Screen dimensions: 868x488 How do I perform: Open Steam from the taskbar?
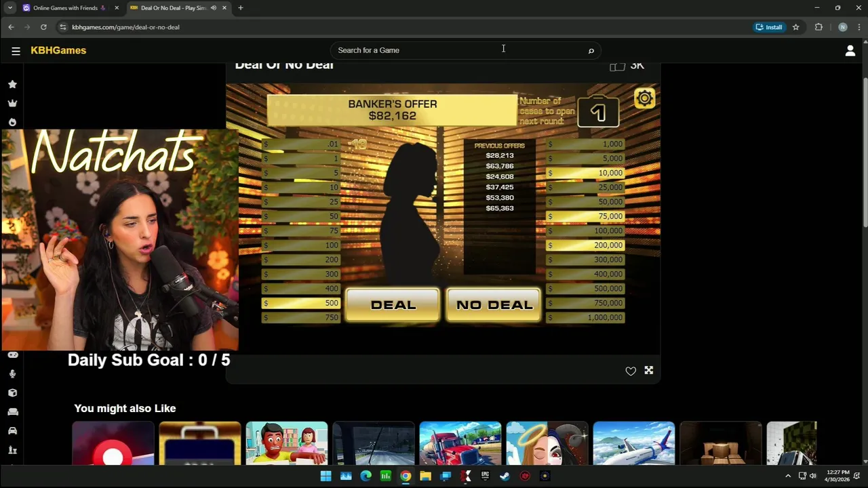pyautogui.click(x=505, y=476)
